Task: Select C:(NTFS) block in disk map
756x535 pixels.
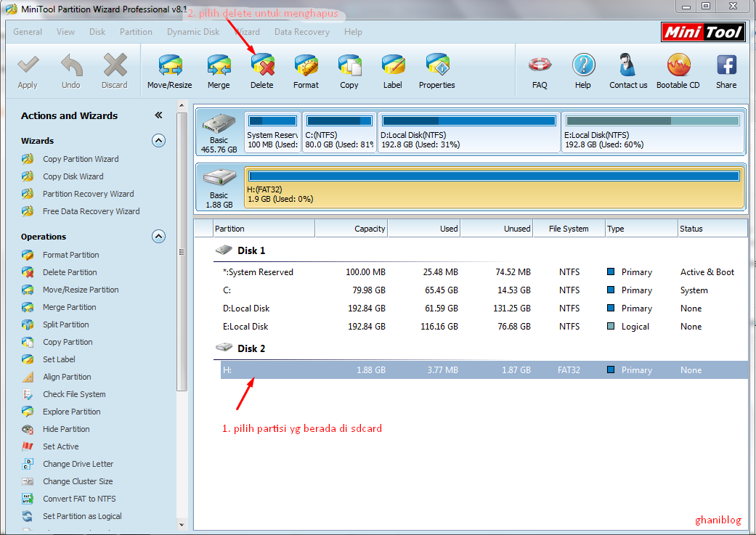Action: pos(339,132)
